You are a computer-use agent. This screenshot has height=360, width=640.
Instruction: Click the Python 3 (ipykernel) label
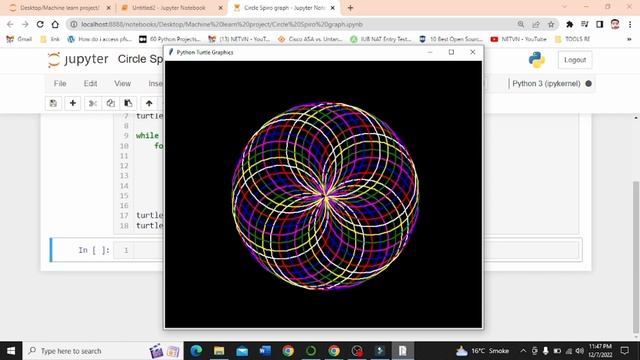tap(546, 83)
